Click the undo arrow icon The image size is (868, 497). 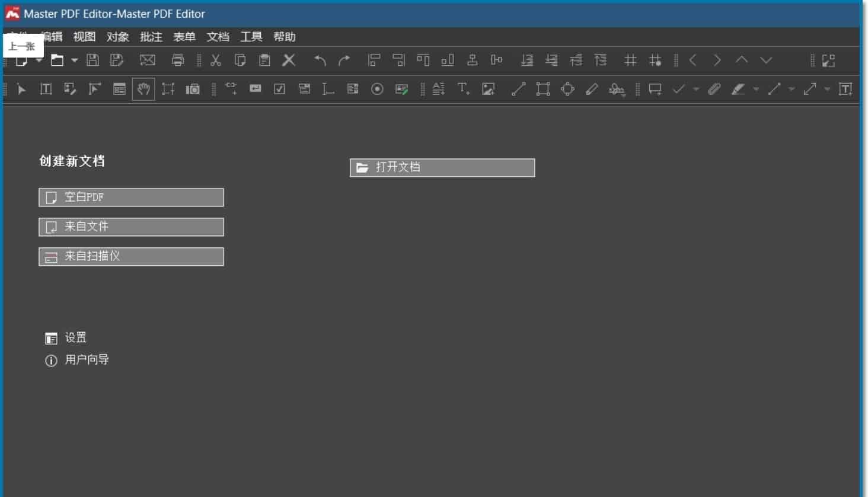[320, 60]
